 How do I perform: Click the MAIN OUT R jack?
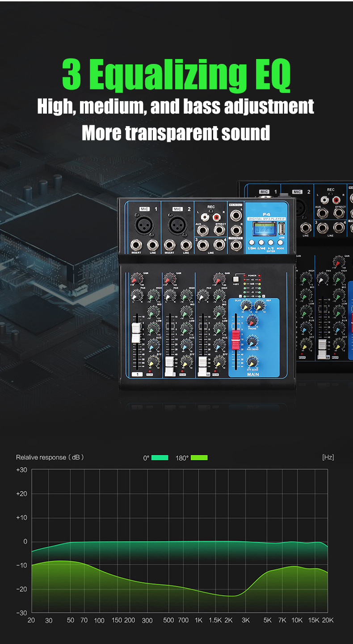pos(236,231)
